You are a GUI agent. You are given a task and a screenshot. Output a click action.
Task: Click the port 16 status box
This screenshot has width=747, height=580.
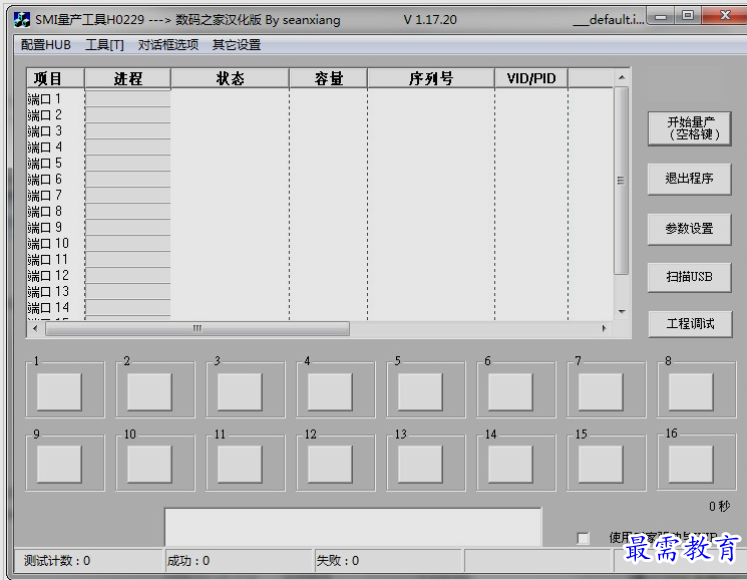pos(691,464)
